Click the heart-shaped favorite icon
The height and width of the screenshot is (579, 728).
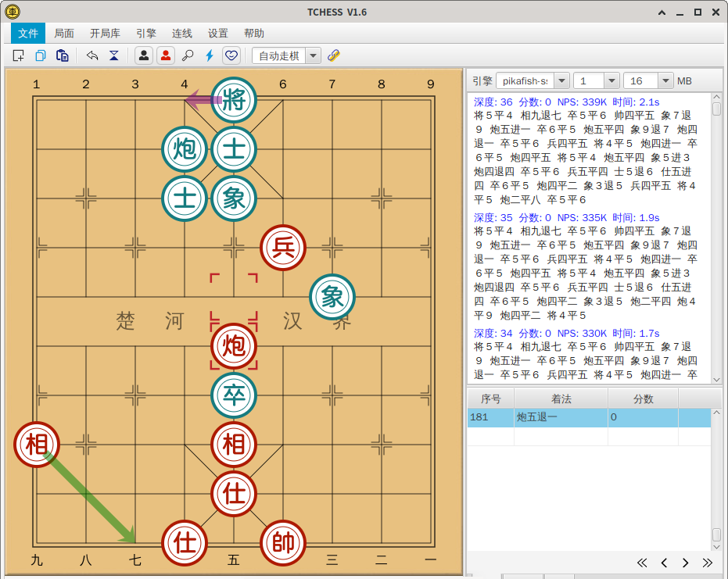click(231, 55)
